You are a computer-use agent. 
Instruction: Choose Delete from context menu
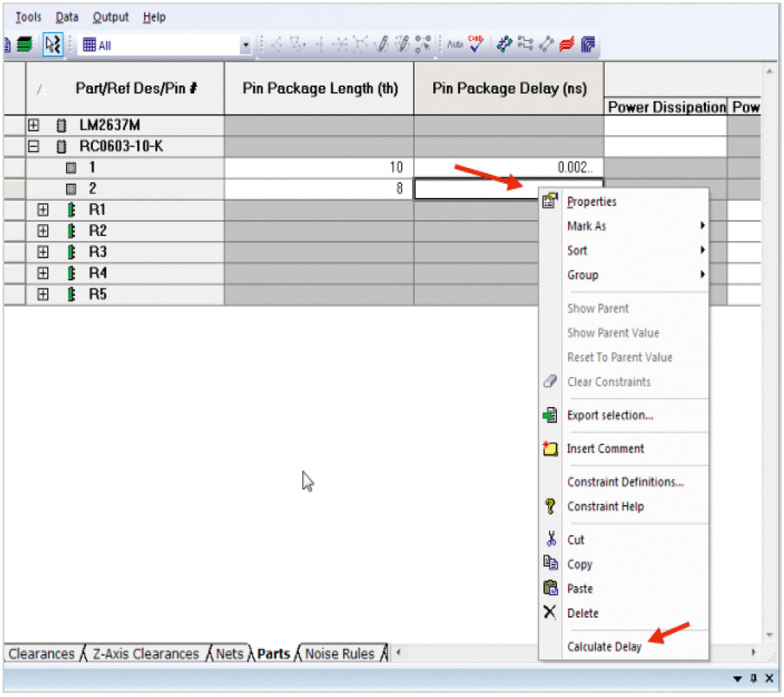[624, 614]
